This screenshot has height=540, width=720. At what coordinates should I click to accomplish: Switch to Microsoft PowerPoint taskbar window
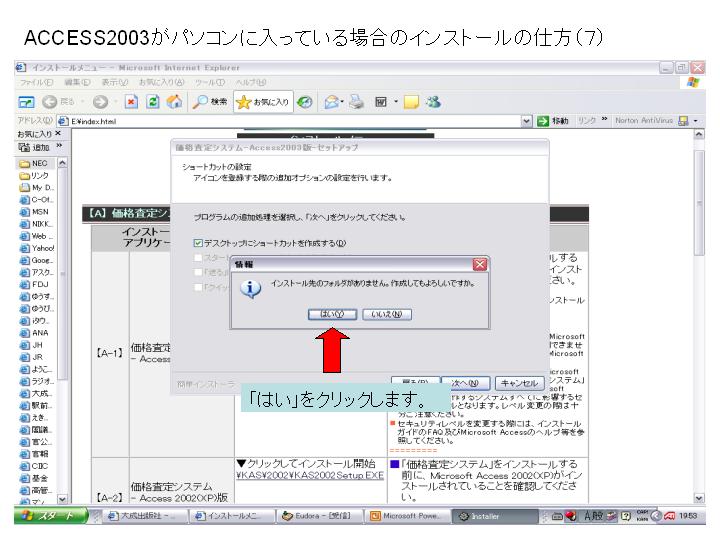tap(407, 516)
